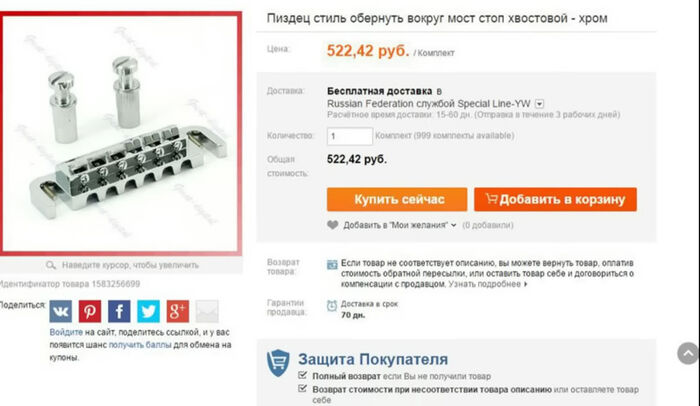Share the product via email envelope icon
700x406 pixels.
(x=207, y=311)
